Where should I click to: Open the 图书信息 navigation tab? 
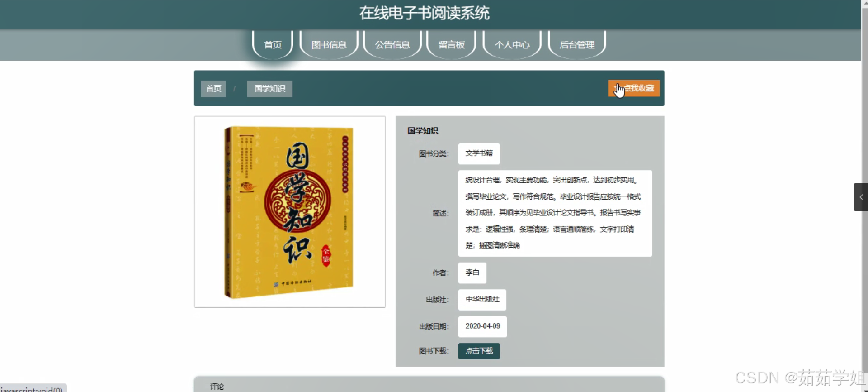click(x=329, y=44)
